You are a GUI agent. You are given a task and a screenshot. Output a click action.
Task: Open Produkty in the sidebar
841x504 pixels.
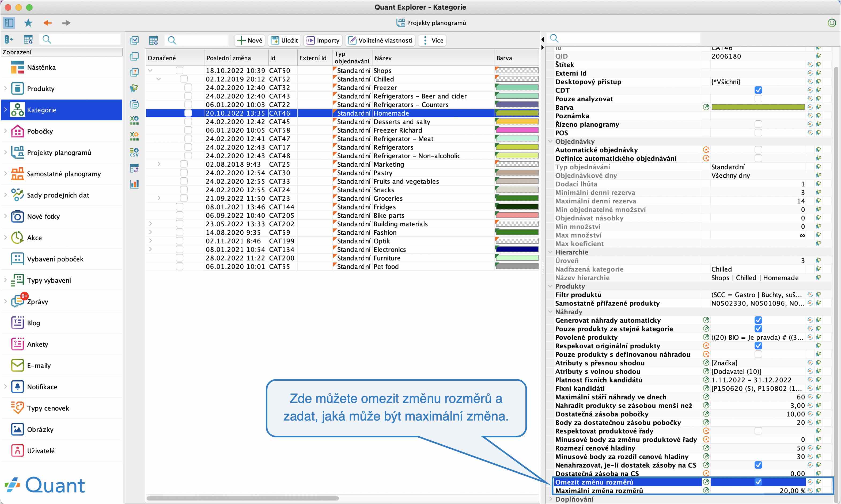click(40, 89)
